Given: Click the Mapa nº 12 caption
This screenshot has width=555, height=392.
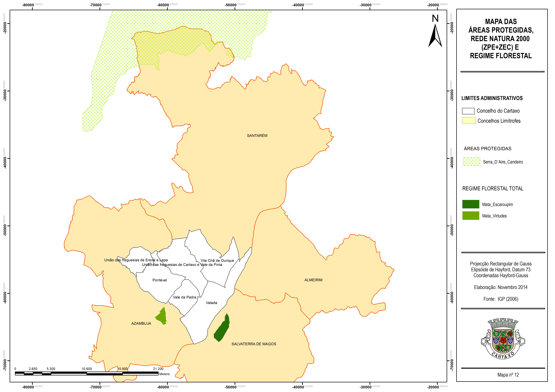Looking at the screenshot, I should coord(508,375).
